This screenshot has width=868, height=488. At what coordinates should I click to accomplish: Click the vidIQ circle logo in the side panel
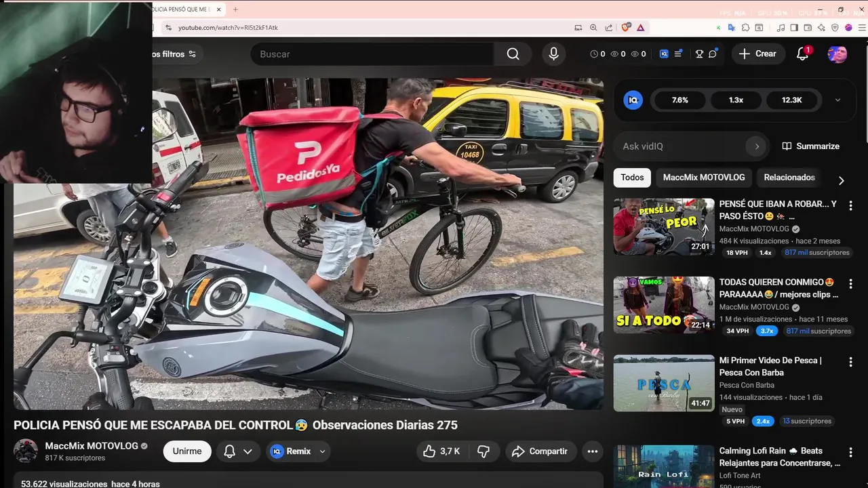click(x=633, y=100)
